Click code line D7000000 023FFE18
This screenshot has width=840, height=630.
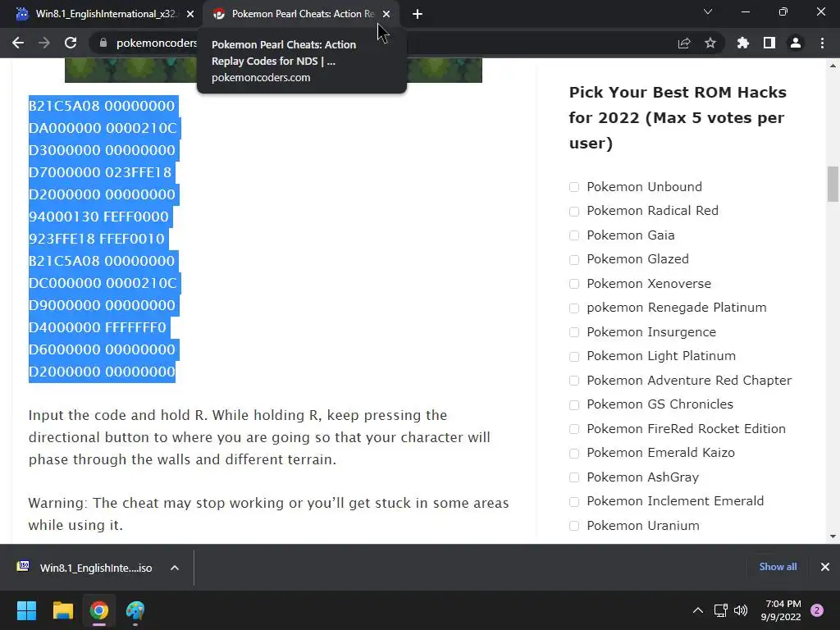point(99,172)
